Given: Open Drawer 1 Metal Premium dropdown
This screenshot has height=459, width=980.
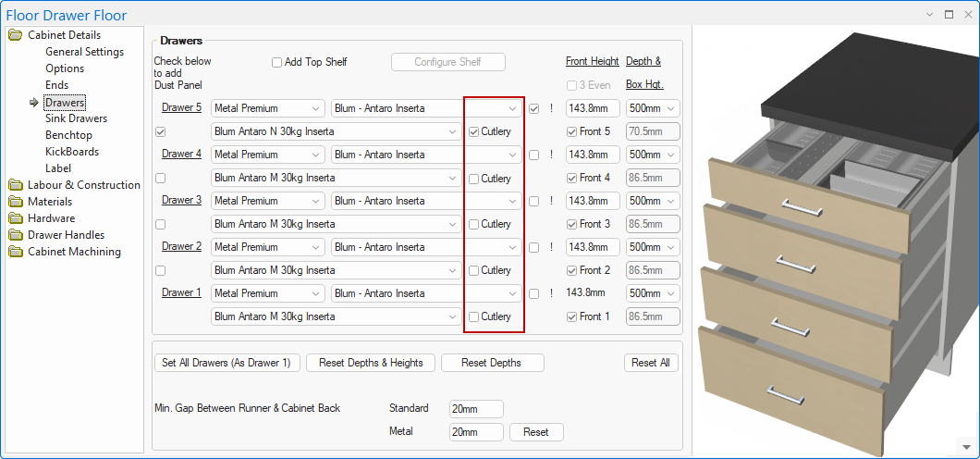Looking at the screenshot, I should (267, 293).
